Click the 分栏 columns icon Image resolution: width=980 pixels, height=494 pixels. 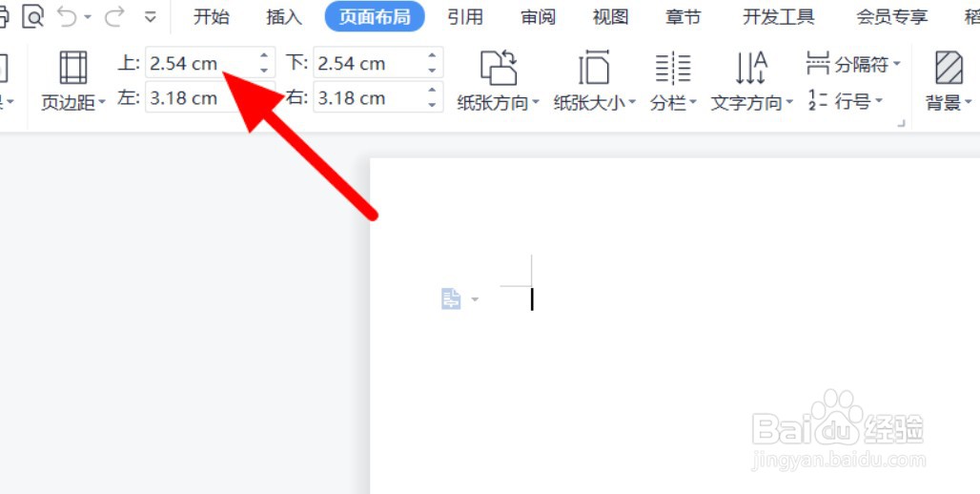[673, 68]
